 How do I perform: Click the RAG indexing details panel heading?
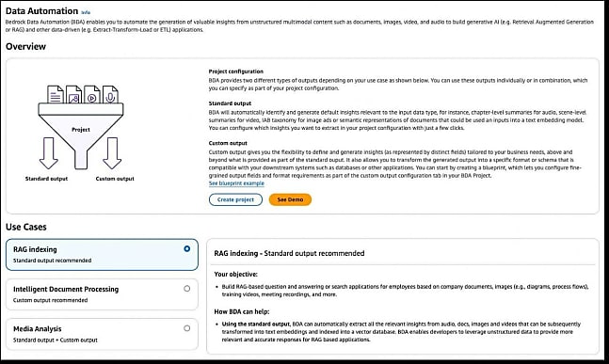click(x=289, y=253)
